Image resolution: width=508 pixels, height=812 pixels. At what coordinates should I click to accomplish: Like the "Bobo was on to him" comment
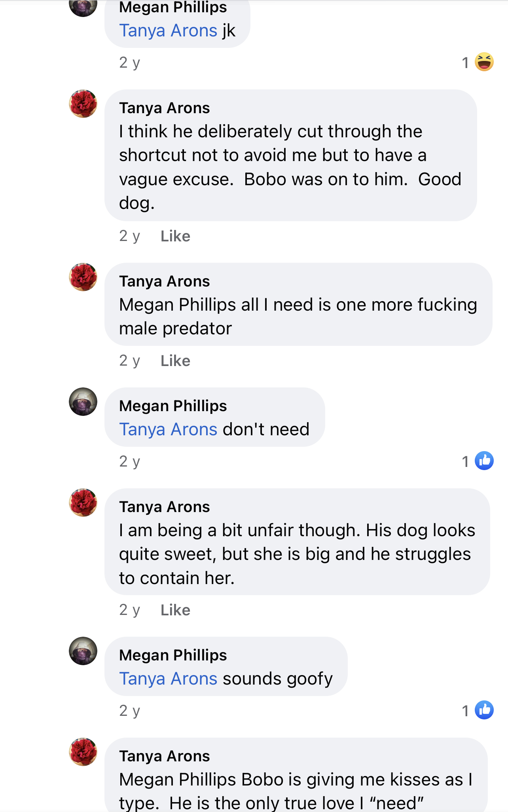[175, 236]
